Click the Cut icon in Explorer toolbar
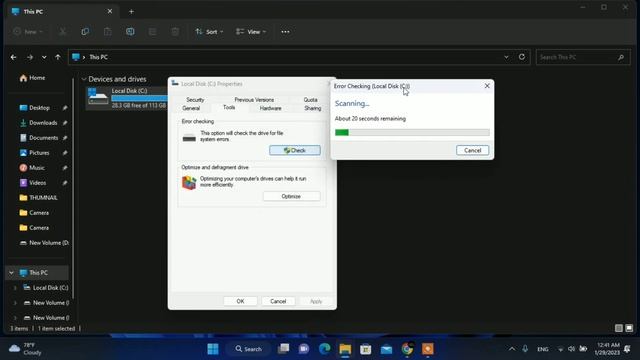640x360 pixels. click(x=62, y=31)
